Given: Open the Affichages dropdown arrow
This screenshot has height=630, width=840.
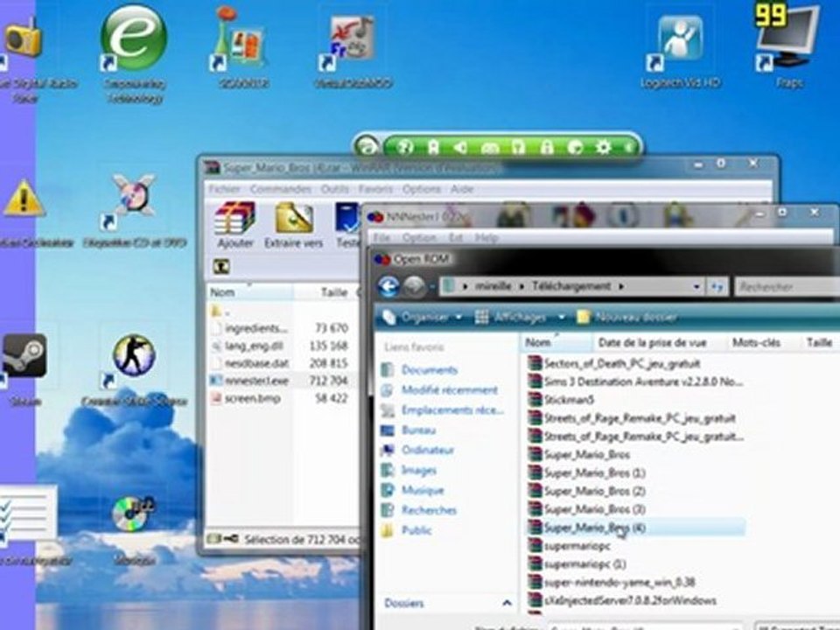Looking at the screenshot, I should [x=561, y=317].
